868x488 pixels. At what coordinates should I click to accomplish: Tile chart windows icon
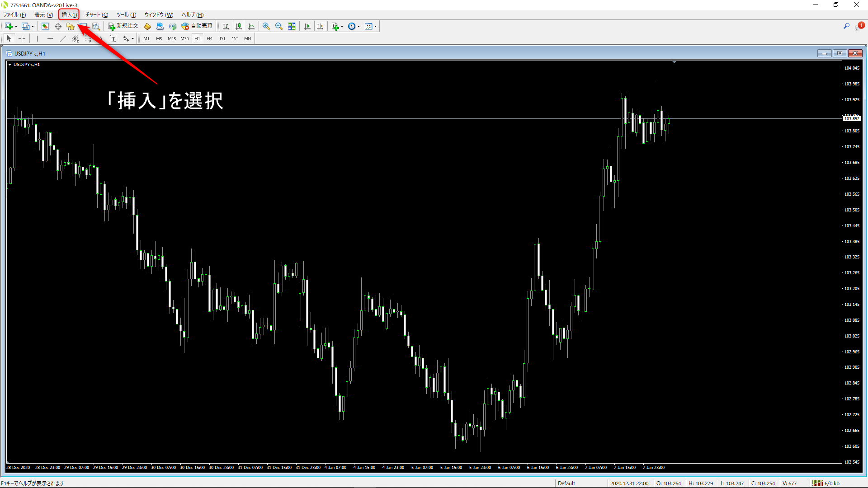coord(292,26)
